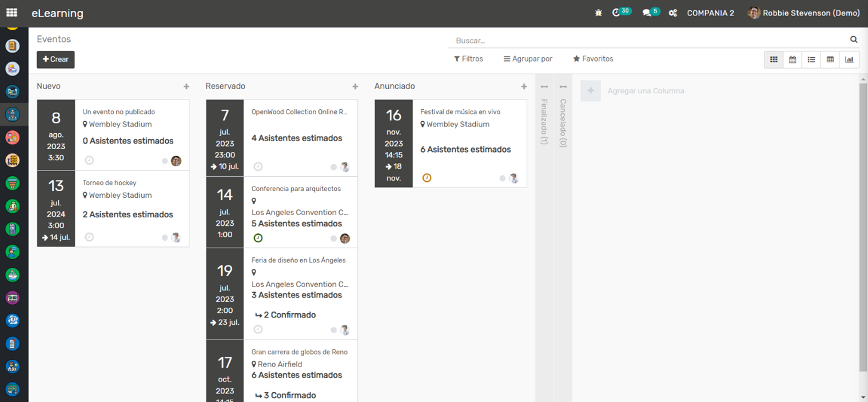
Task: Open activities clock with 30 badge
Action: [x=616, y=13]
